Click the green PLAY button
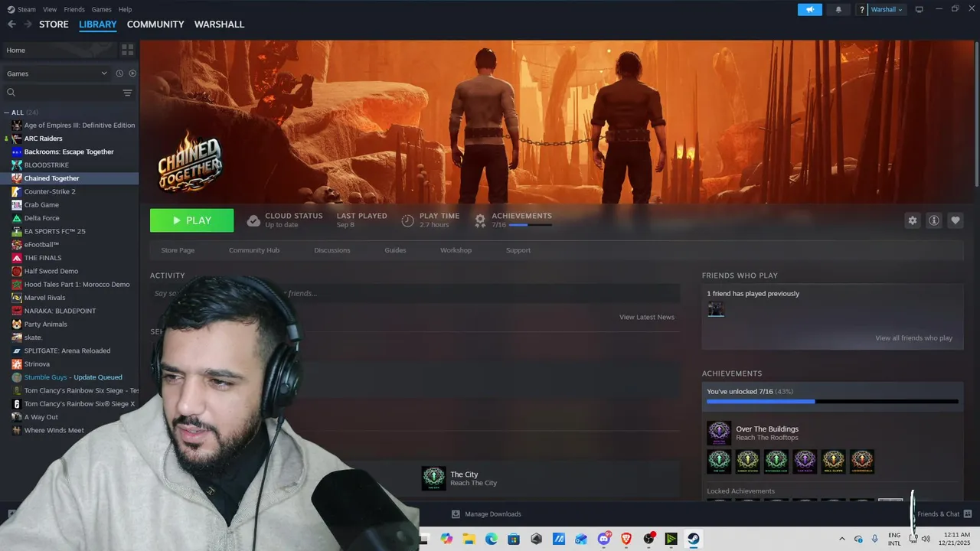980x551 pixels. pos(191,220)
